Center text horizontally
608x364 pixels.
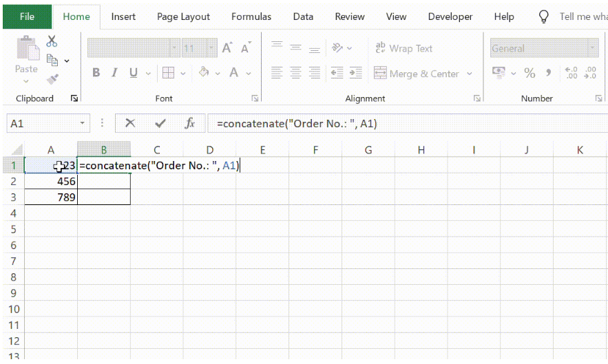coord(295,72)
